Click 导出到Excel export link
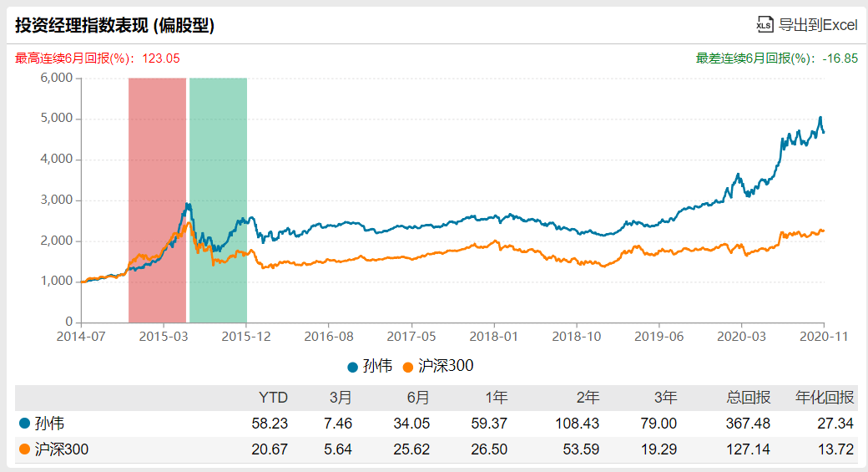 817,25
